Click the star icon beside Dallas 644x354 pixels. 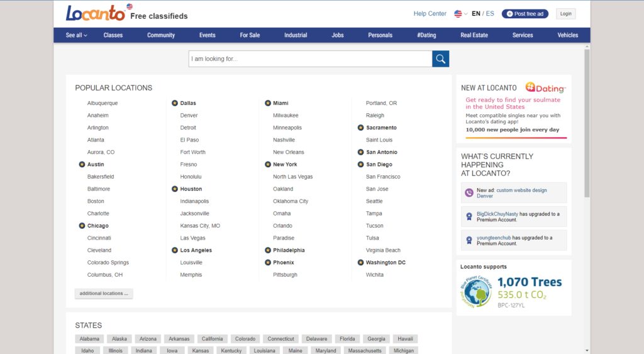[x=175, y=103]
